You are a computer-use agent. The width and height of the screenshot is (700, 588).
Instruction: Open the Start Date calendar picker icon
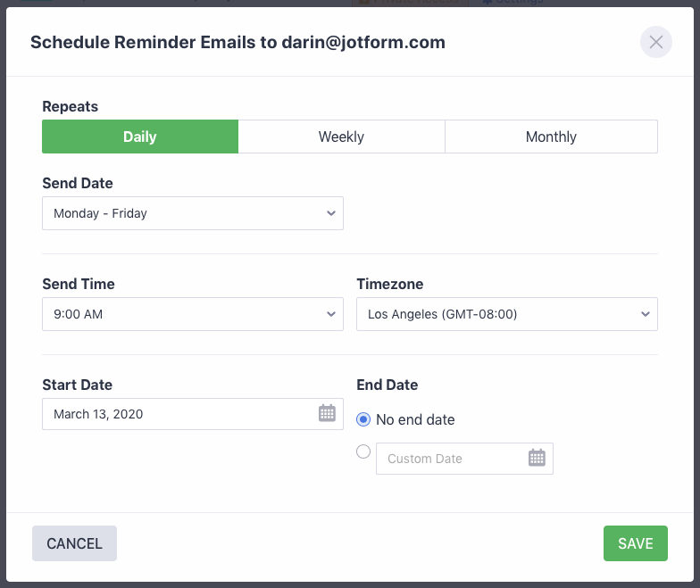tap(327, 413)
